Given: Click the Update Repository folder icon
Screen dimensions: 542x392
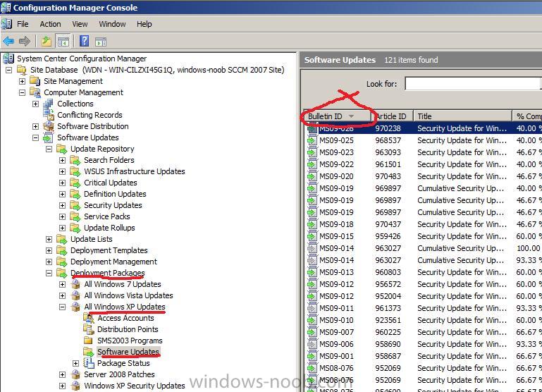Looking at the screenshot, I should [62, 149].
